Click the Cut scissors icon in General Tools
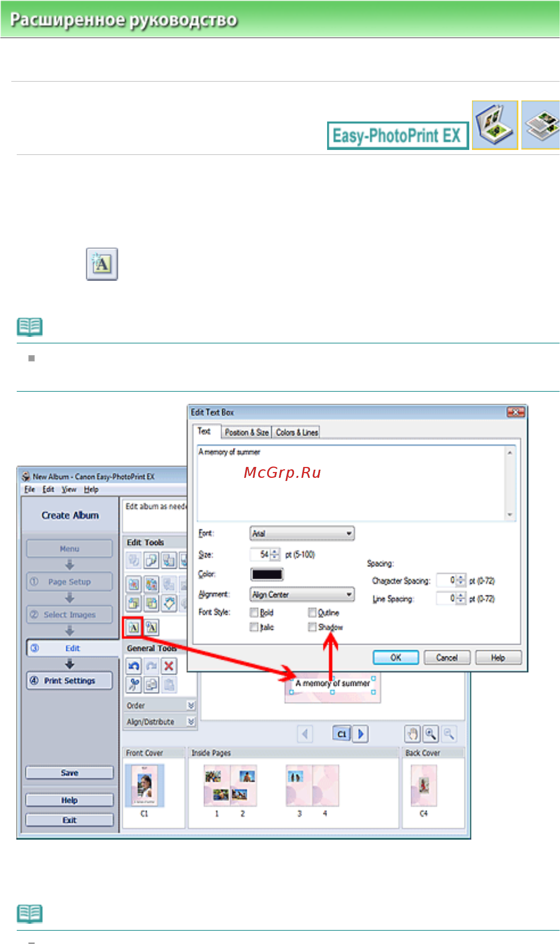This screenshot has width=560, height=944. coord(134,684)
